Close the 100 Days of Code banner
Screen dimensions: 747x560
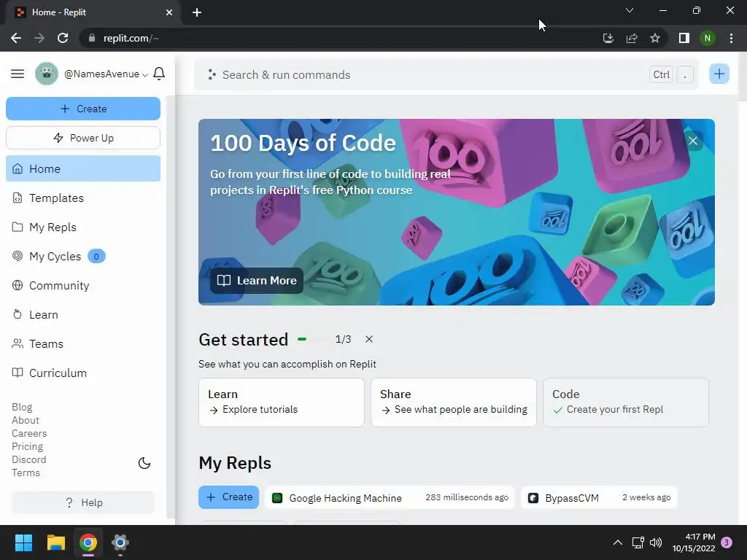coord(693,141)
